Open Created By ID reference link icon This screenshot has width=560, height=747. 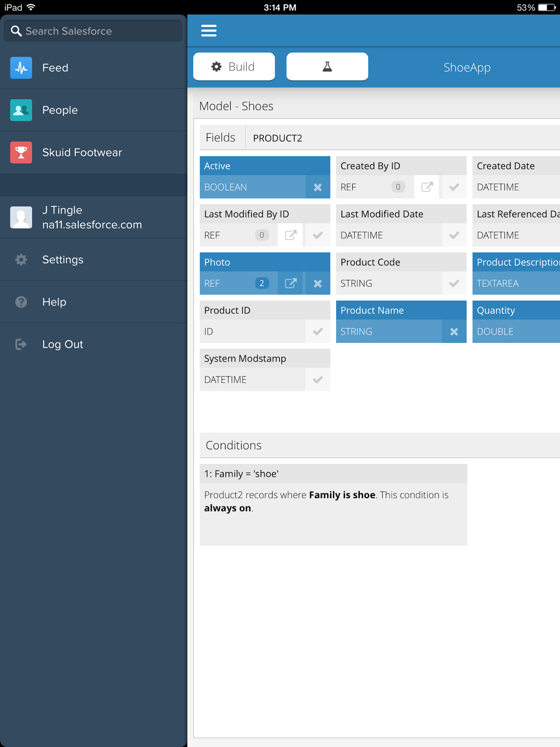tap(427, 187)
